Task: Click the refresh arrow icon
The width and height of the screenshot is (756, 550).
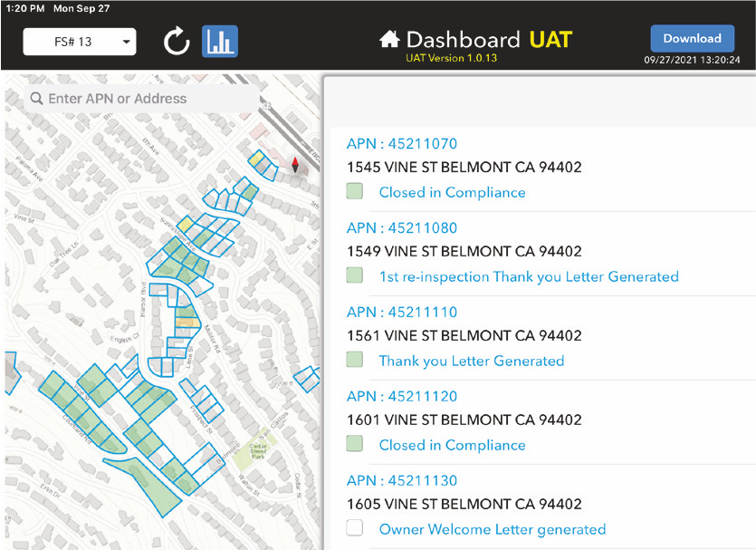Action: point(176,42)
